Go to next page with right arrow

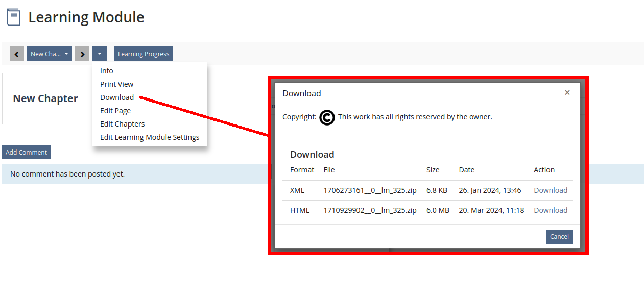(82, 54)
